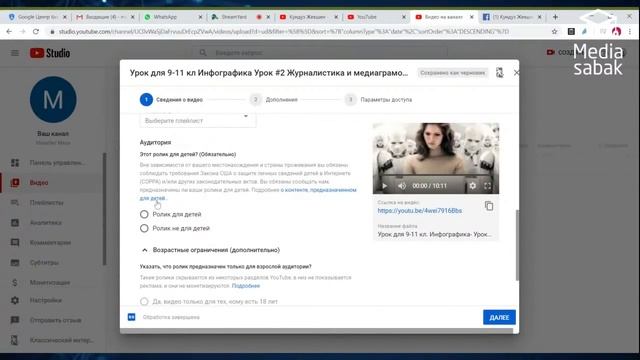Click the dialog's vertical scrollbar
The image size is (640, 360).
[517, 245]
